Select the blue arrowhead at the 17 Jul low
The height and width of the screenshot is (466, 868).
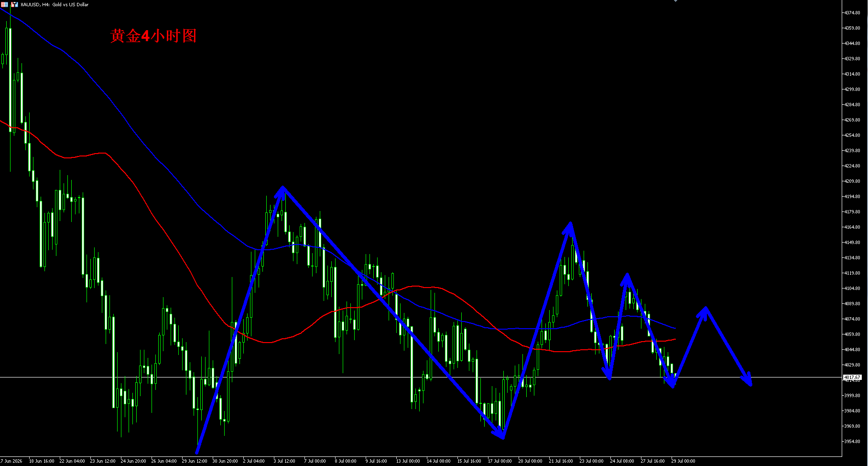pyautogui.click(x=499, y=433)
